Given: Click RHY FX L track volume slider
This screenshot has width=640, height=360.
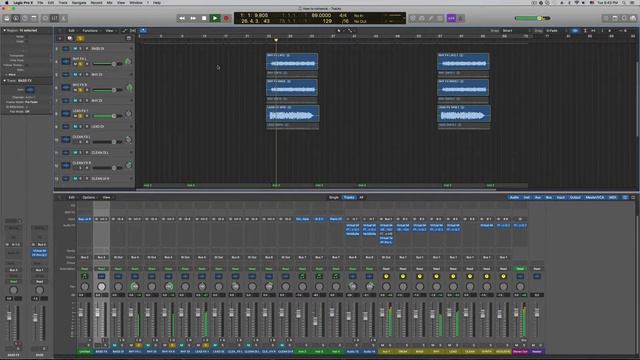Looking at the screenshot, I should (x=107, y=64).
